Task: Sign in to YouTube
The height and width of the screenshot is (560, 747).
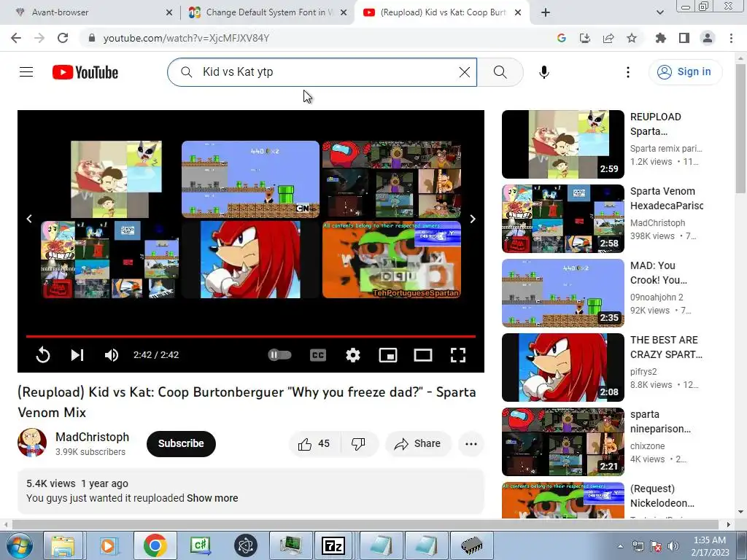Action: (685, 72)
